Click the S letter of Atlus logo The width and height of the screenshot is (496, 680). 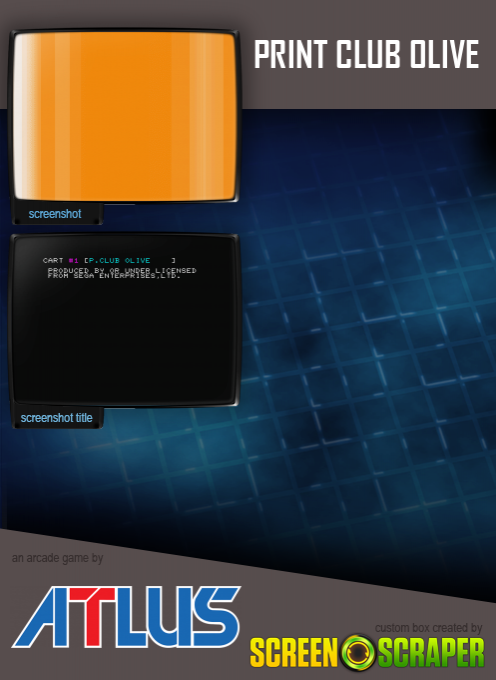(x=215, y=616)
